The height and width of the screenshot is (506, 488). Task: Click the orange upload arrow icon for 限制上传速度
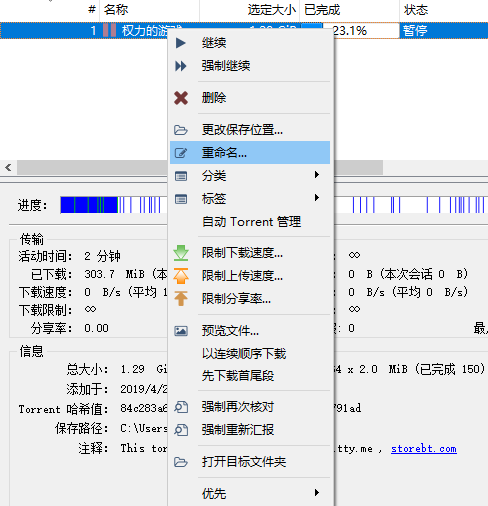181,276
